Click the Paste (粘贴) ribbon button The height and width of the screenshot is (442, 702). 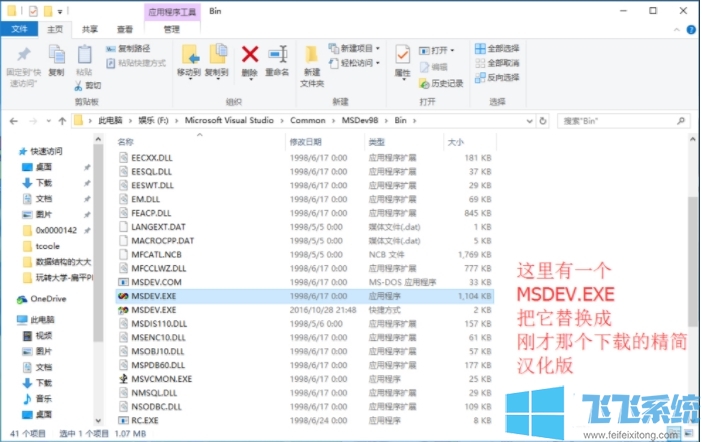pos(84,60)
